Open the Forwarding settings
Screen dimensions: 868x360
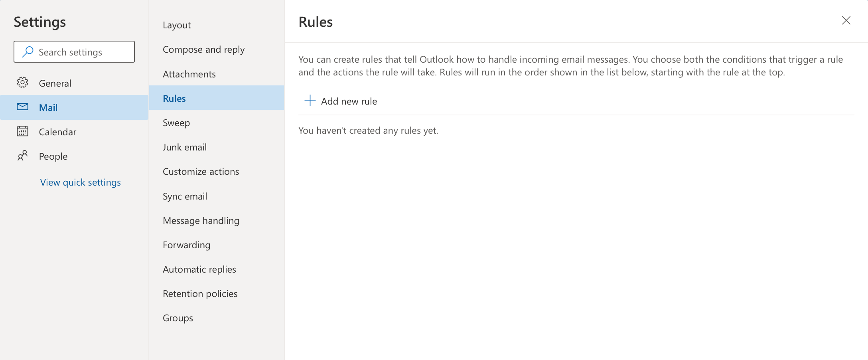pyautogui.click(x=186, y=245)
